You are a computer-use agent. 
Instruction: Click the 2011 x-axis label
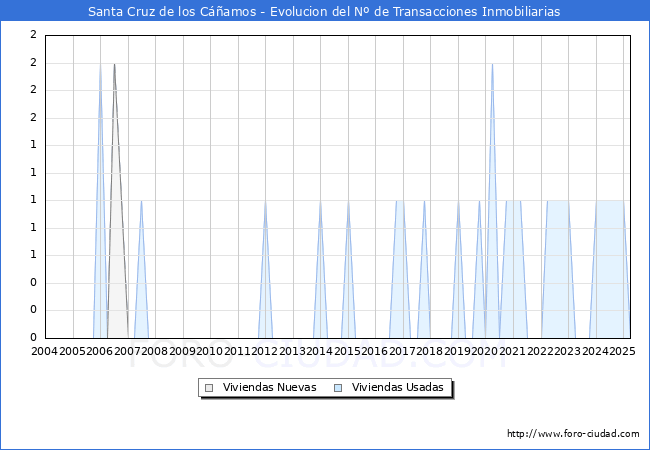pos(237,351)
